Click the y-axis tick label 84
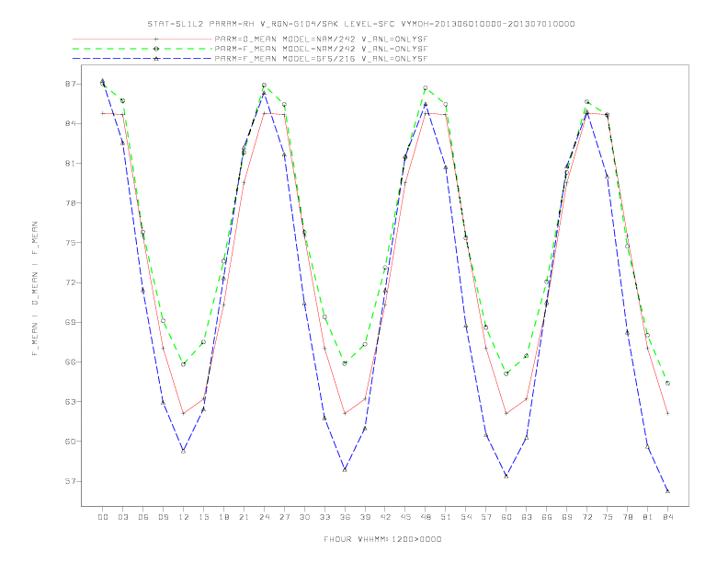The height and width of the screenshot is (563, 728). 70,123
